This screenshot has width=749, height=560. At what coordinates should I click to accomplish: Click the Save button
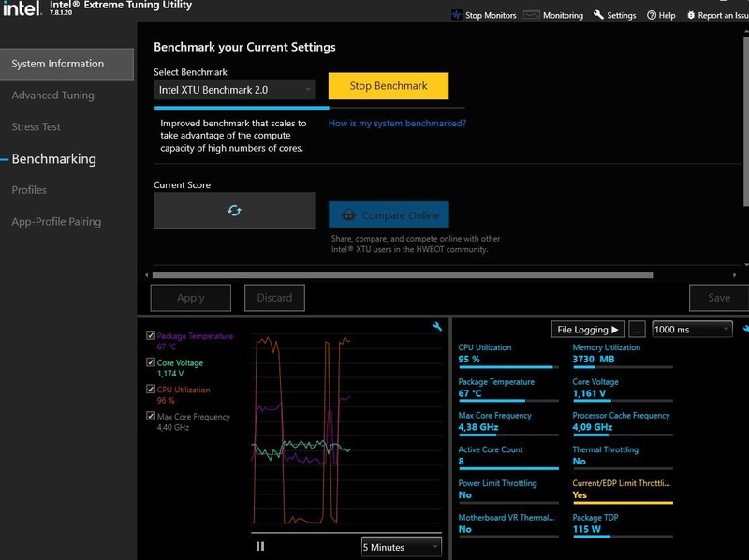click(x=719, y=298)
